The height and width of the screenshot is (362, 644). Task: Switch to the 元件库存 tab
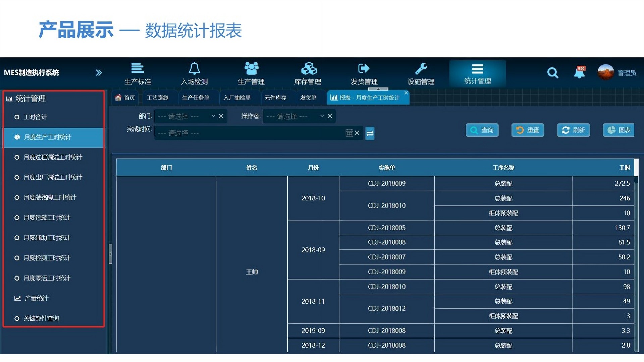click(276, 98)
